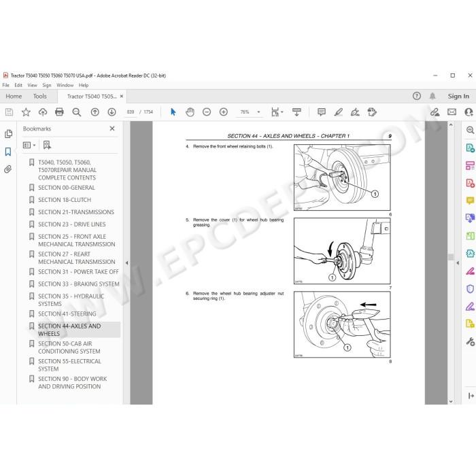Screen dimensions: 476x476
Task: Click the Sign In button
Action: (x=458, y=97)
